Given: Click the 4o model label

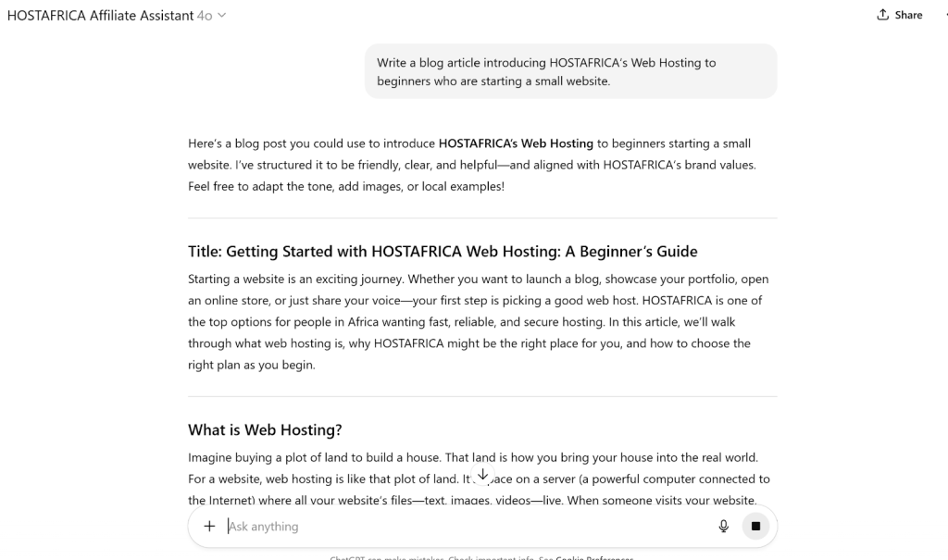Looking at the screenshot, I should (x=205, y=16).
